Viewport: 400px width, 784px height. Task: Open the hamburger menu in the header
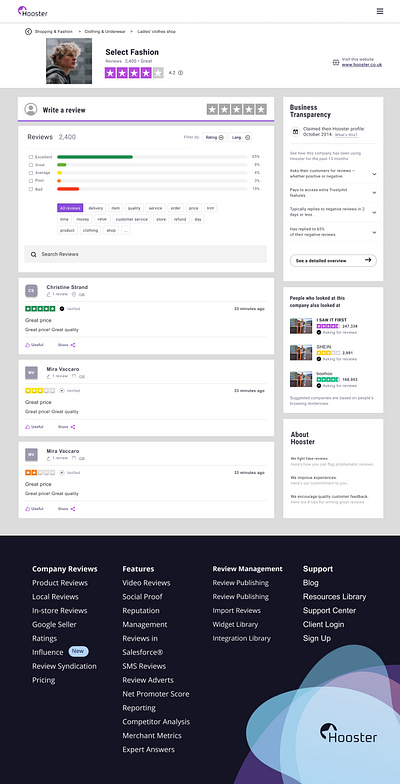(x=380, y=11)
